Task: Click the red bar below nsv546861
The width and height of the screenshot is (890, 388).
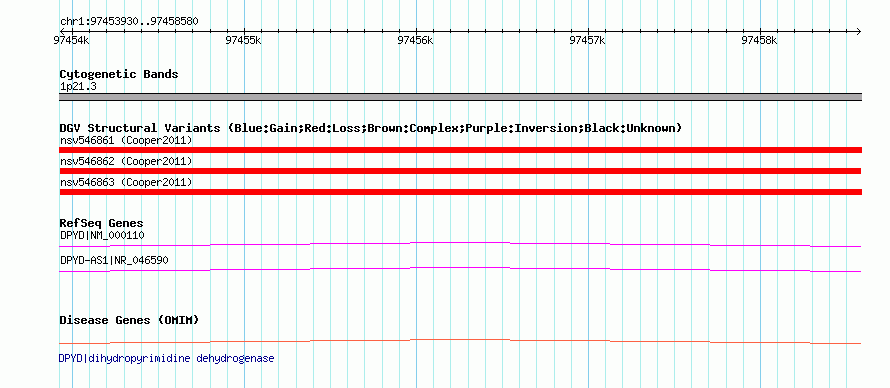Action: coord(460,150)
